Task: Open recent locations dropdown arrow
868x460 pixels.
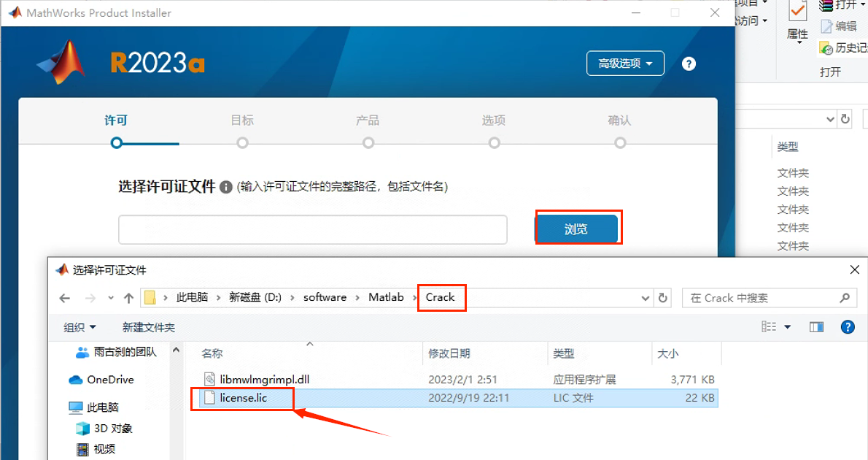Action: (111, 298)
